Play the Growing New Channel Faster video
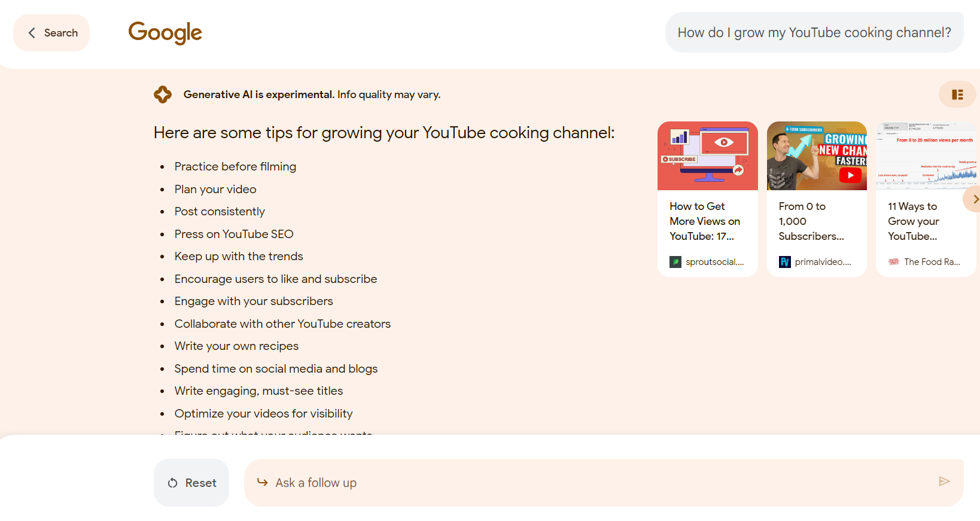 850,175
